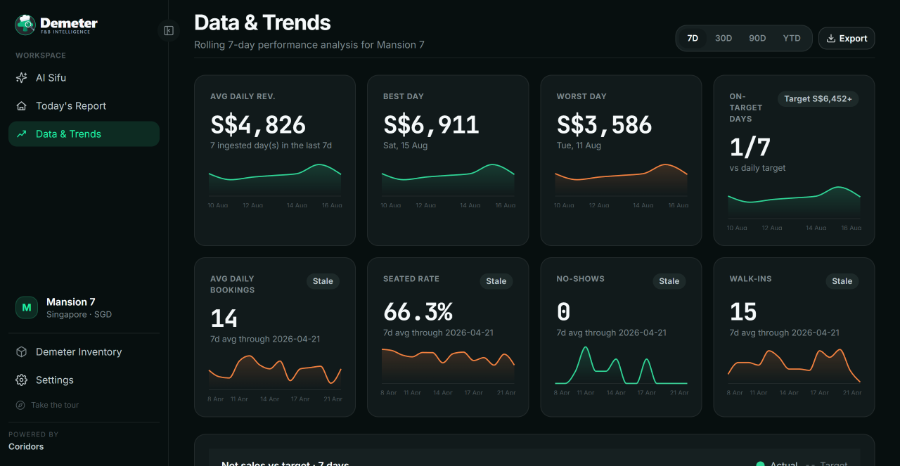Click the AI Sifu sparkle icon
The image size is (900, 466).
point(21,77)
